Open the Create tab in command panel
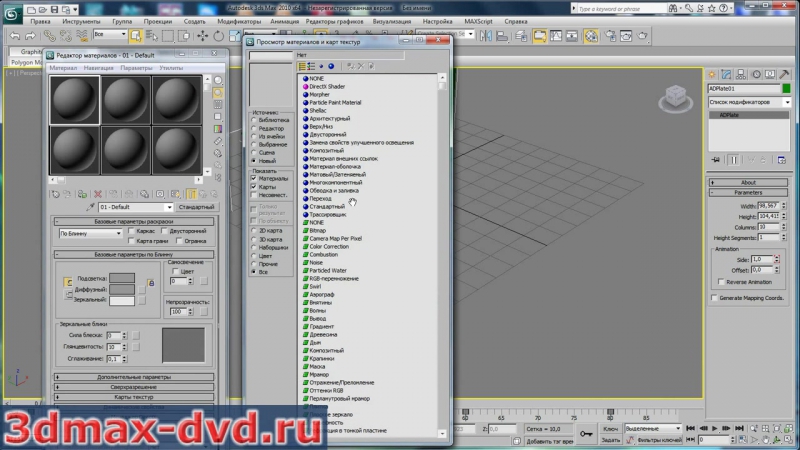This screenshot has width=800, height=450. point(712,74)
